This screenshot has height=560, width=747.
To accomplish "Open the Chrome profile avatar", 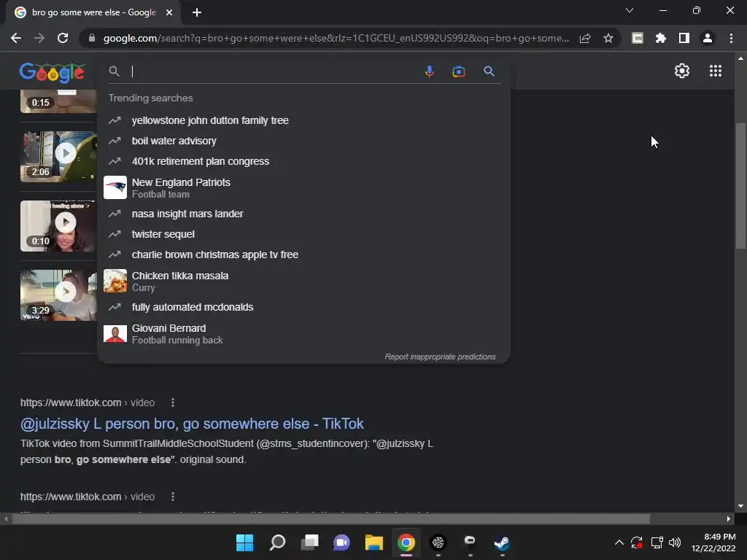I will (707, 38).
